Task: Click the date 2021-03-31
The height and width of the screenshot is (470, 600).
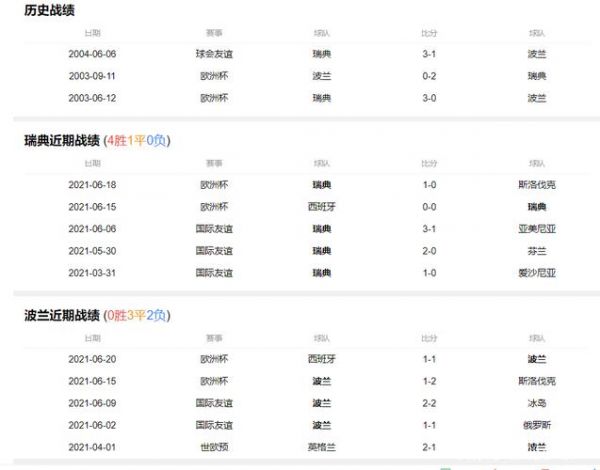Action: pos(92,273)
